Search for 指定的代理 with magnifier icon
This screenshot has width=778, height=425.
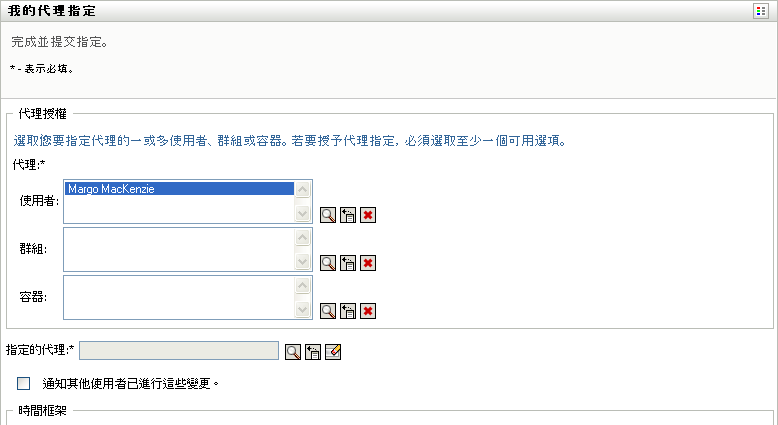293,351
